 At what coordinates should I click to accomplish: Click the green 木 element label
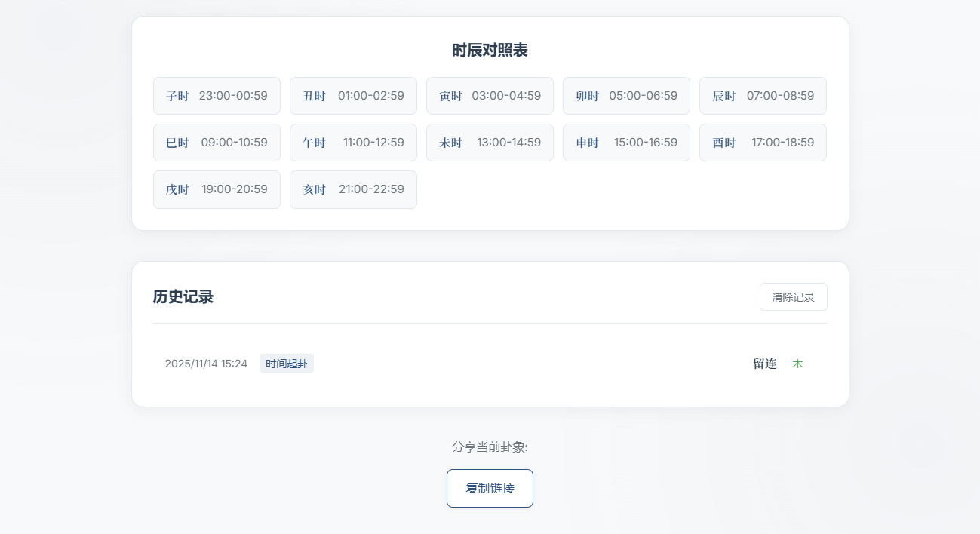[797, 364]
